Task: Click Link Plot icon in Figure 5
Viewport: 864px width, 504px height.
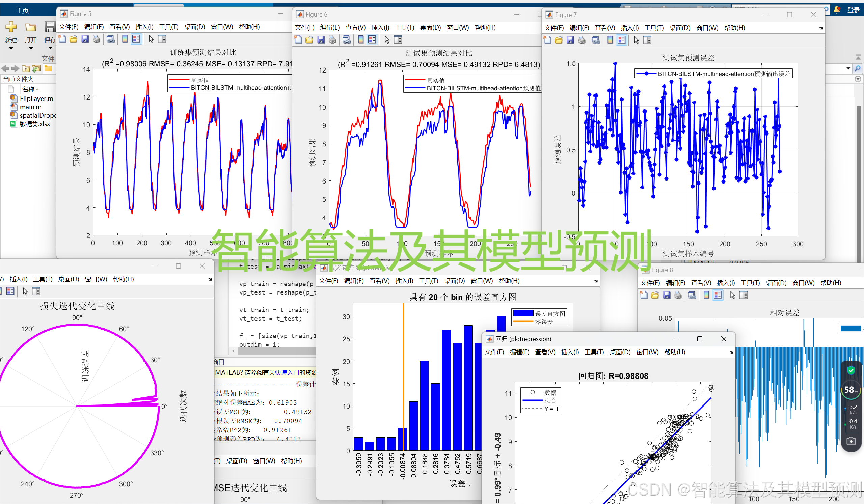Action: click(x=110, y=39)
